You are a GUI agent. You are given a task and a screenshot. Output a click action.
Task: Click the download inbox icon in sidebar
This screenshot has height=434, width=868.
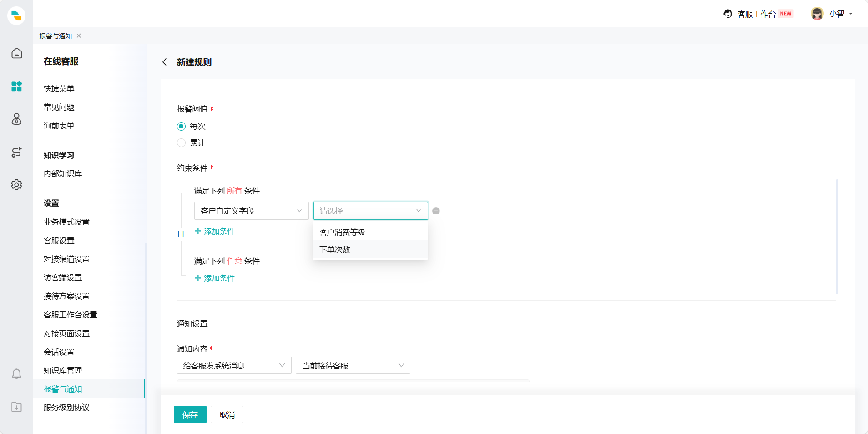pos(16,407)
